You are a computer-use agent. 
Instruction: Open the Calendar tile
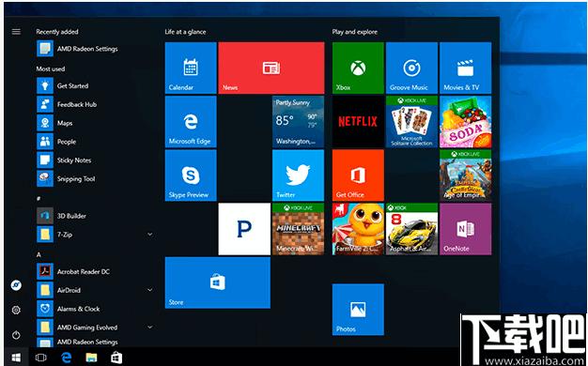click(x=191, y=68)
